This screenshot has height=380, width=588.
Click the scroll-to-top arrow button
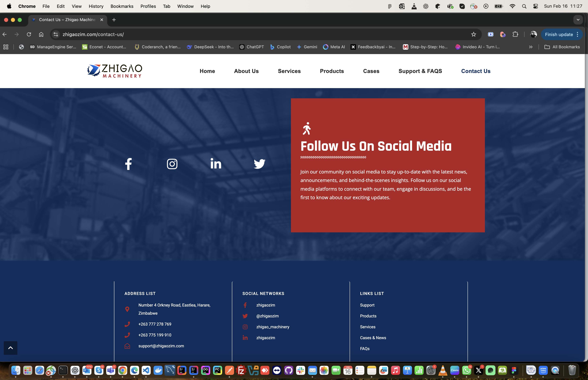point(11,348)
